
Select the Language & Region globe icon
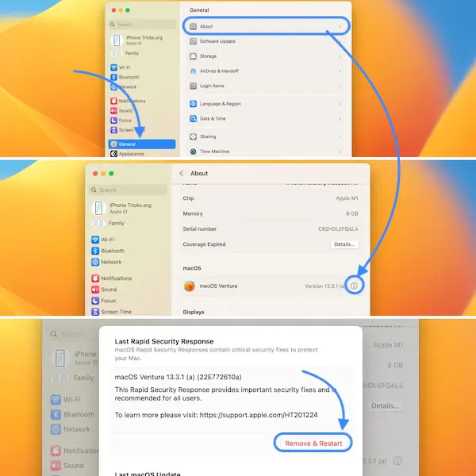193,104
